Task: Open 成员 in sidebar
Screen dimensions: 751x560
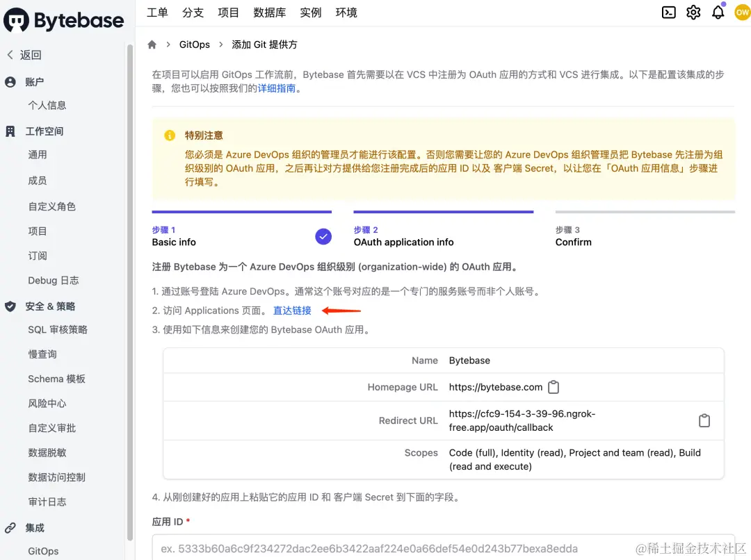Action: [x=38, y=181]
